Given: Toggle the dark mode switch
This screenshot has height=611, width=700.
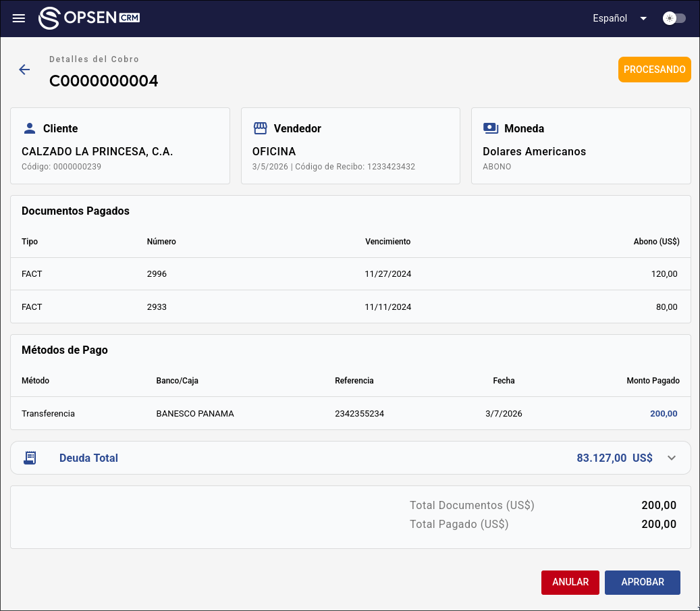Looking at the screenshot, I should [x=674, y=18].
